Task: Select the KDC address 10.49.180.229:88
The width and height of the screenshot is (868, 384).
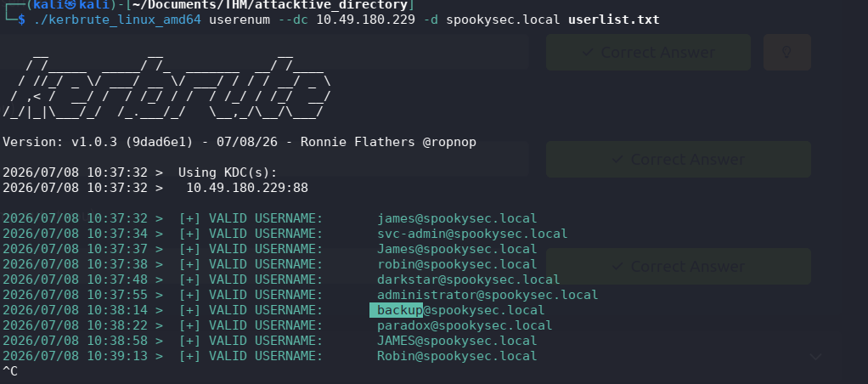Action: tap(247, 188)
